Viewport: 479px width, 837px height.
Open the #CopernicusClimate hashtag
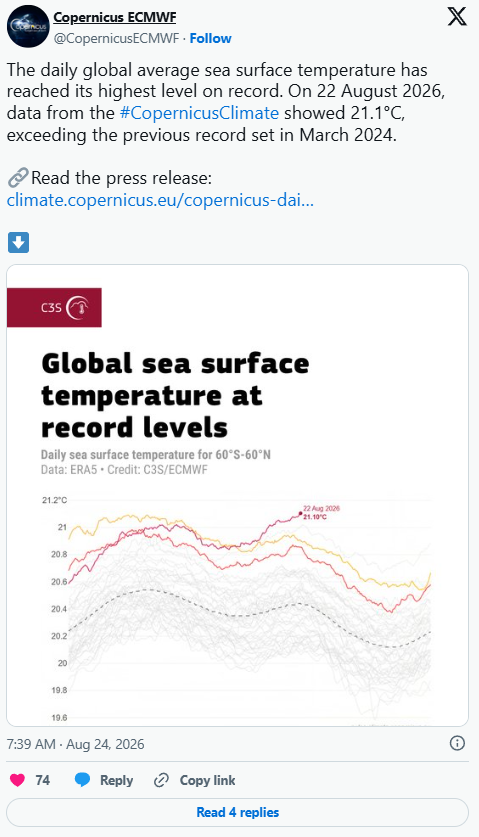pos(199,113)
